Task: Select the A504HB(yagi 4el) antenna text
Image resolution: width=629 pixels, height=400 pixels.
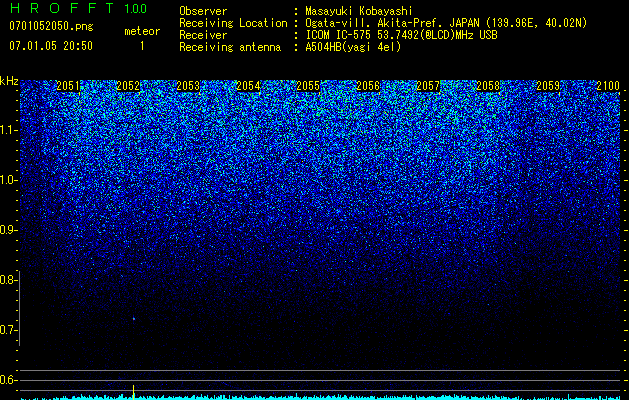Action: coord(353,47)
